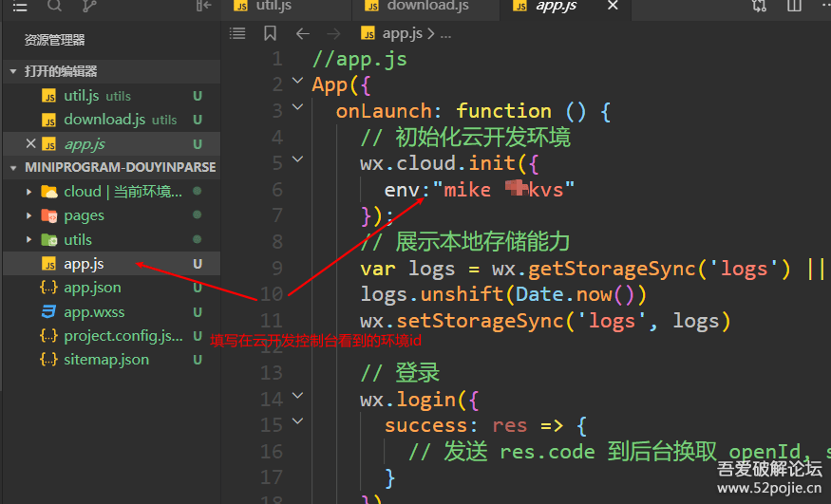Click the logs.unshift(Date.now()) code line

(503, 294)
